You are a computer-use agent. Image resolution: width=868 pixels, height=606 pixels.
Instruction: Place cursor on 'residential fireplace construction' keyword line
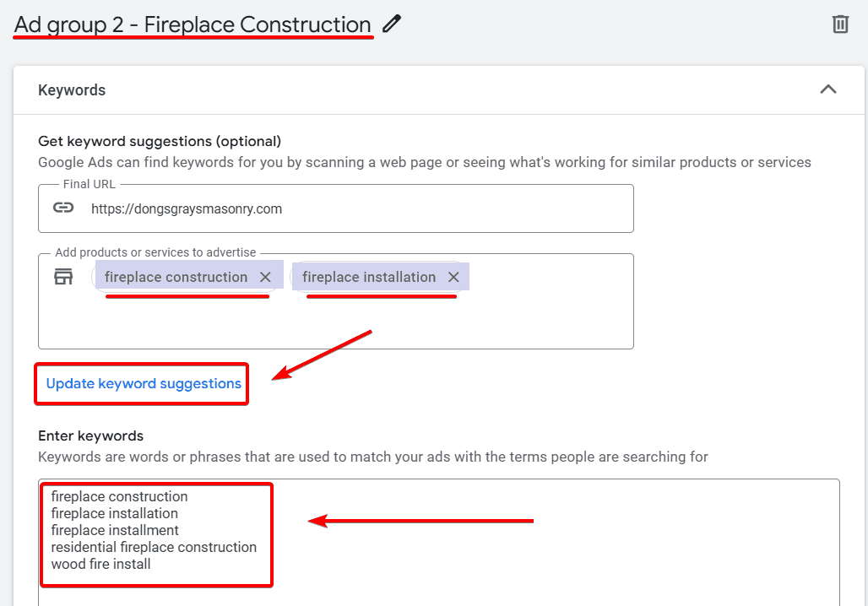[154, 547]
